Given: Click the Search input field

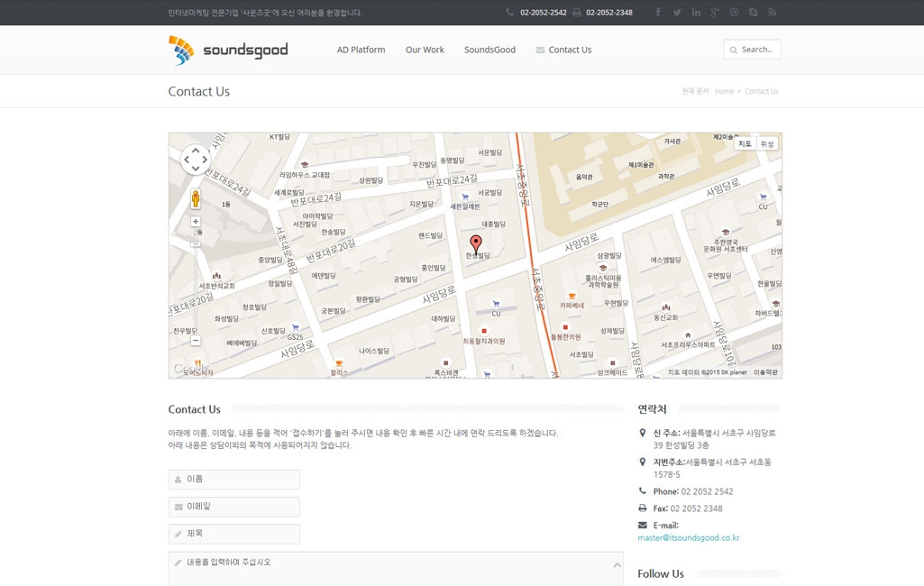Looking at the screenshot, I should click(752, 50).
